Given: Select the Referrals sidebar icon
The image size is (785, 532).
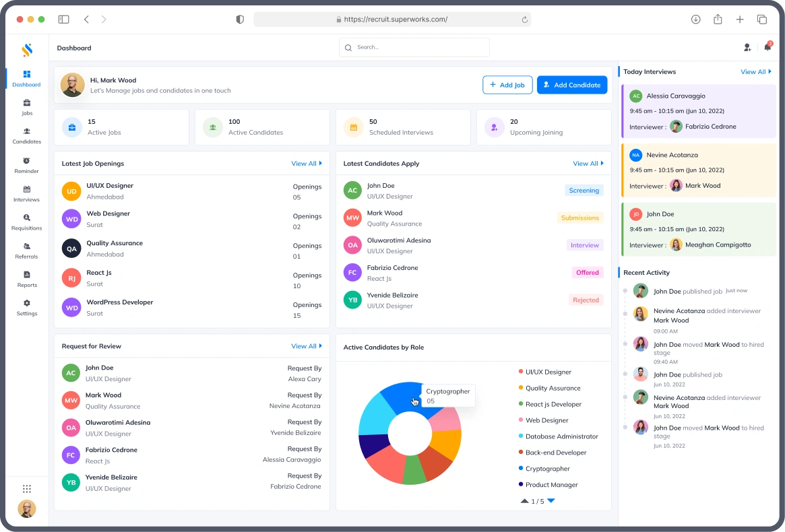Looking at the screenshot, I should [26, 251].
